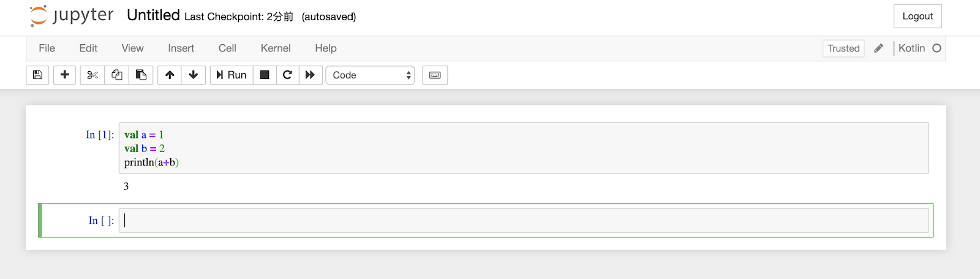Move selected cell up arrow
The width and height of the screenshot is (980, 279).
point(170,75)
